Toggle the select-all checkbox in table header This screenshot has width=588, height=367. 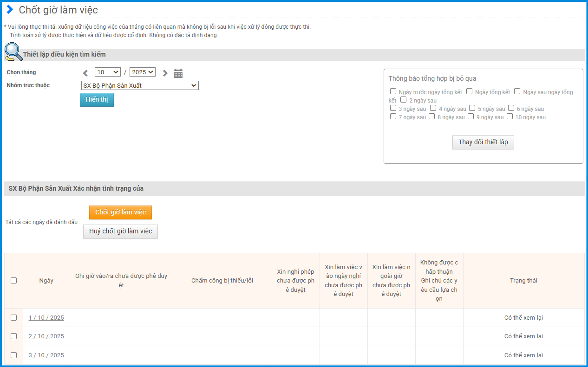[x=13, y=280]
